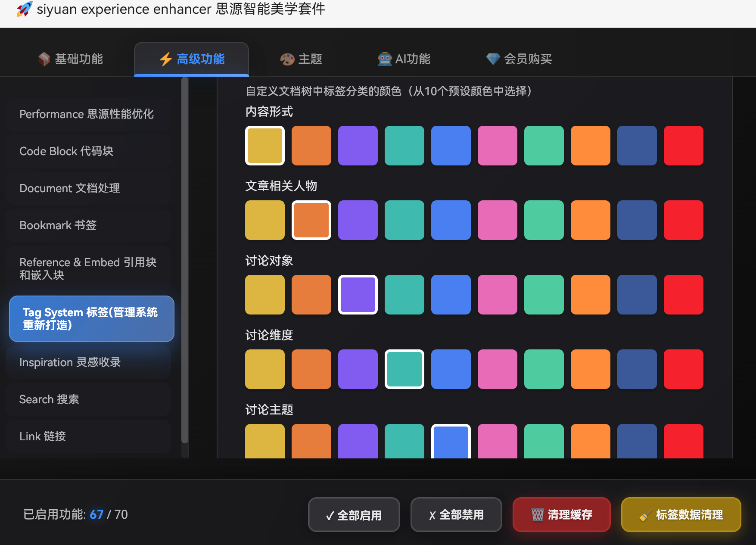Click the sidebar vertical scrollbar
The width and height of the screenshot is (756, 545).
185,258
